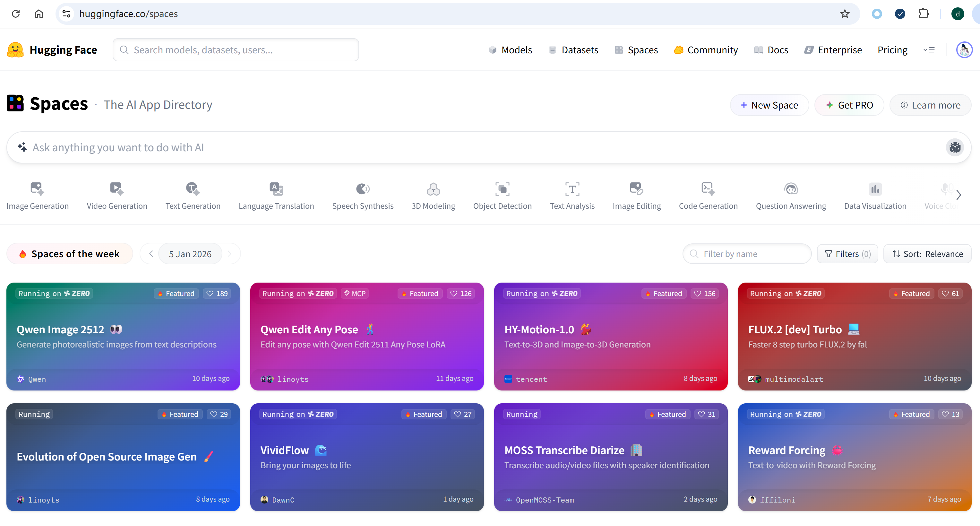
Task: Open the Filters (0) panel
Action: click(x=847, y=254)
